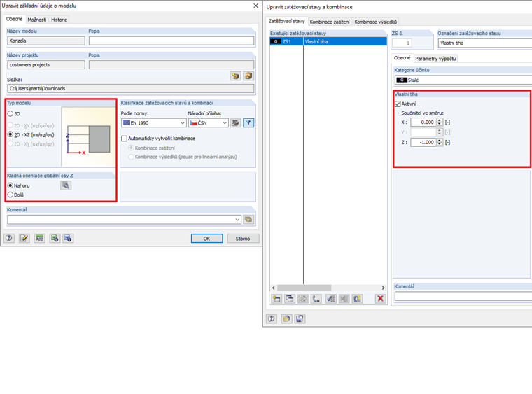Delete load case with red X

[380, 299]
